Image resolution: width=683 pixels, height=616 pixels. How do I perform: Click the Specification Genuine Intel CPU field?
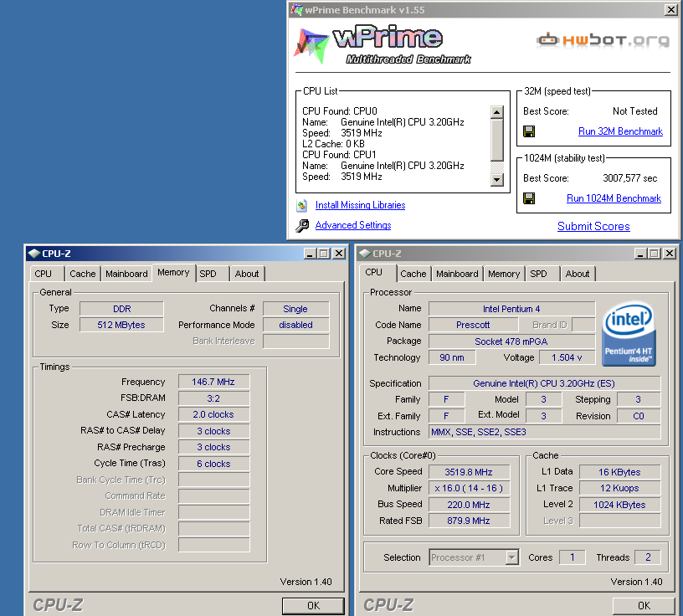(x=545, y=383)
